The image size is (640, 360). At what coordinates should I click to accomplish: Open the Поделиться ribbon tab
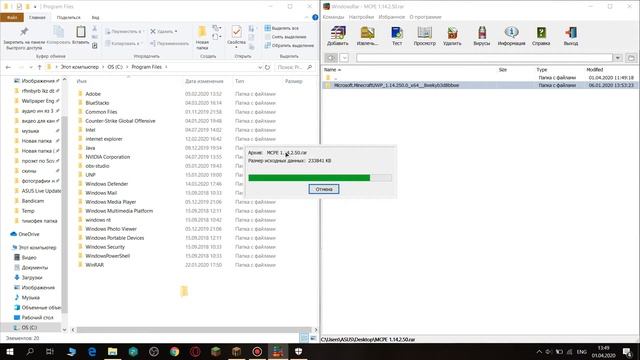[68, 18]
